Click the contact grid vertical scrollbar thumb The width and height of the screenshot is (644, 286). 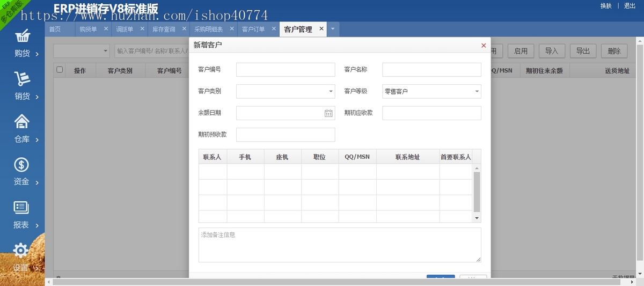tap(477, 192)
